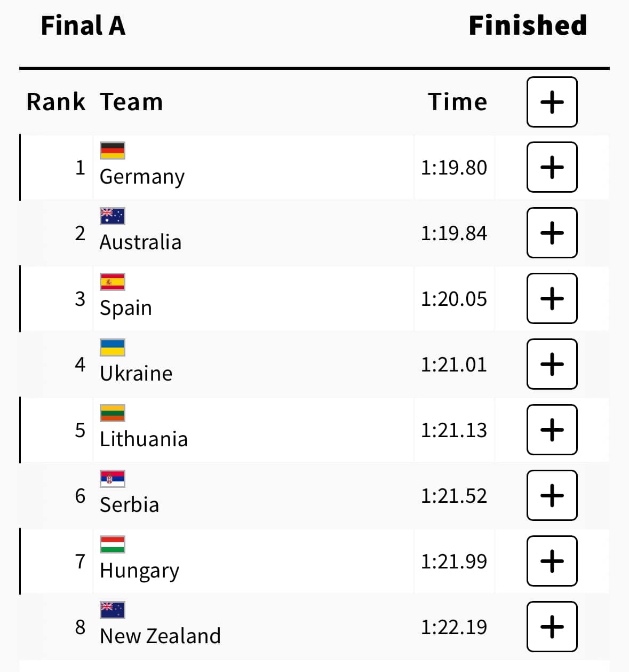The image size is (629, 672).
Task: Click the Lithuania flag icon
Action: coord(113,413)
